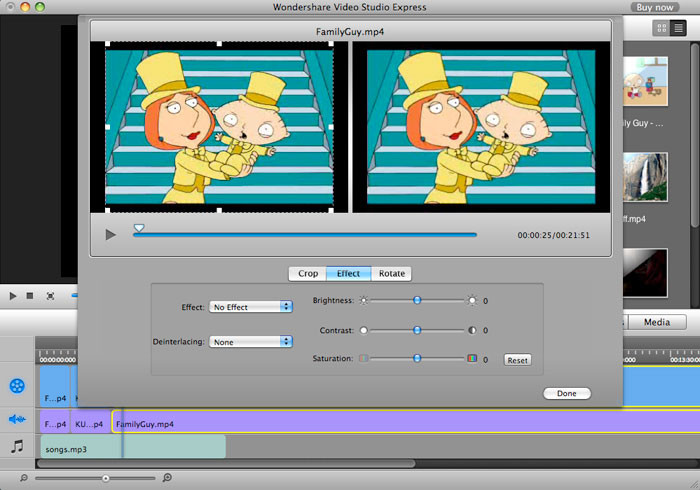
Task: Select the F...p4 clip on the video track
Action: tap(55, 386)
